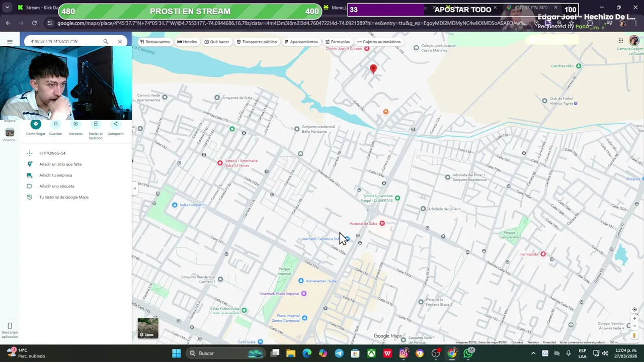
Task: Click Vetpoly Veterinaria Suba 24 Horas marker
Action: click(x=220, y=163)
